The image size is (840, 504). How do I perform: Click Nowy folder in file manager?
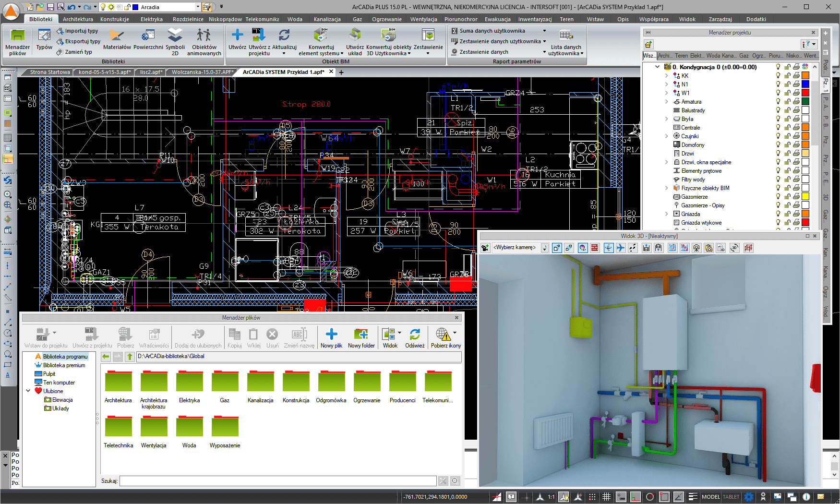[x=361, y=337]
